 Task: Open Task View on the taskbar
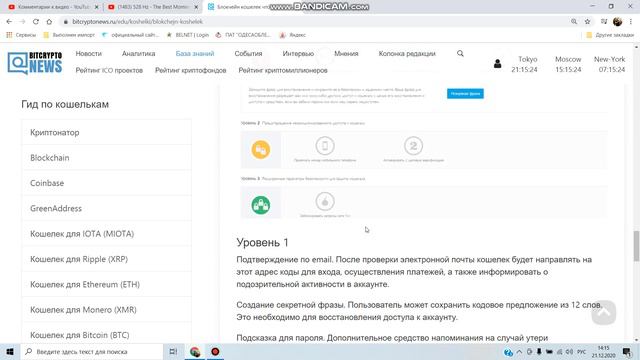[x=173, y=351]
